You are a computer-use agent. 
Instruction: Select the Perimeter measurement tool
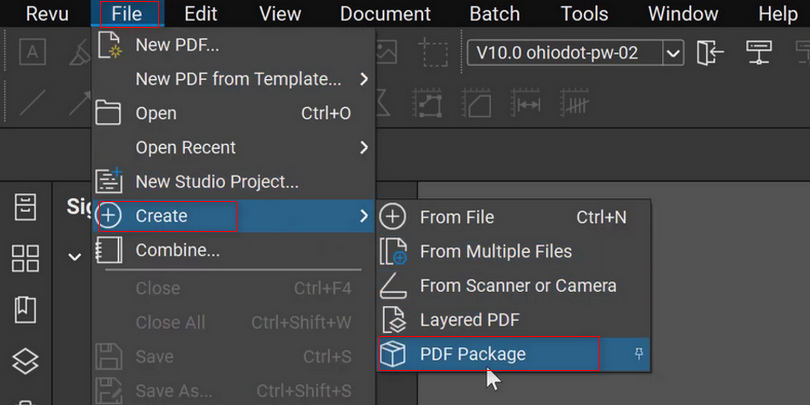tap(427, 103)
